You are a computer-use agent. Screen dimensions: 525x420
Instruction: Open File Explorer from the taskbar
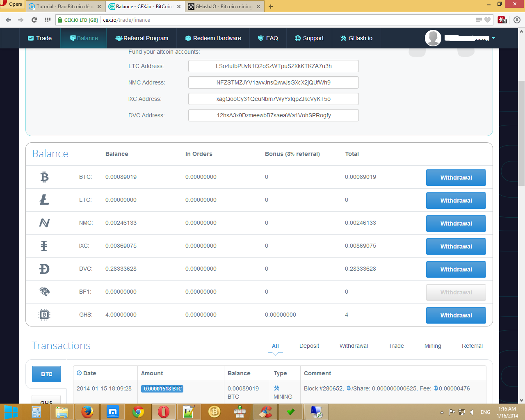click(x=62, y=412)
